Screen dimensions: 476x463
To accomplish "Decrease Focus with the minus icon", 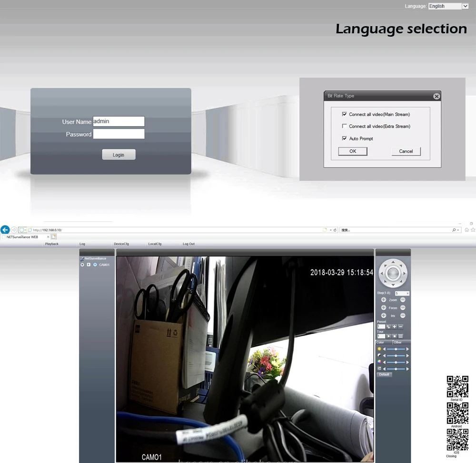I will pyautogui.click(x=403, y=308).
